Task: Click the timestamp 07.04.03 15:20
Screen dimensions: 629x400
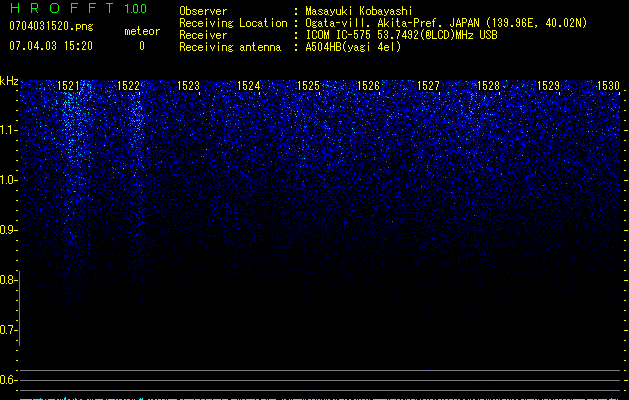Action: point(51,46)
